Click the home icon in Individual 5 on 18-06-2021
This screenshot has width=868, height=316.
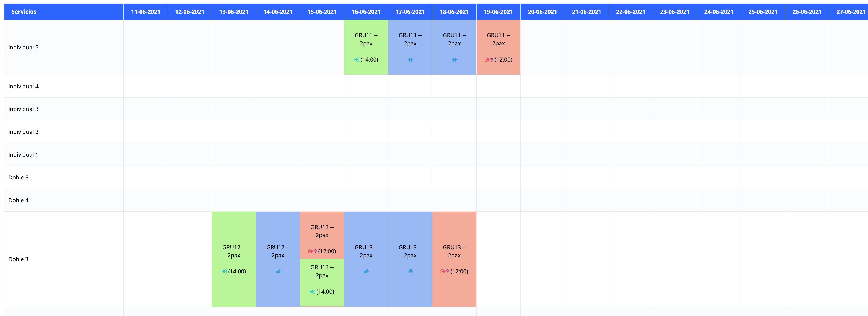tap(454, 60)
